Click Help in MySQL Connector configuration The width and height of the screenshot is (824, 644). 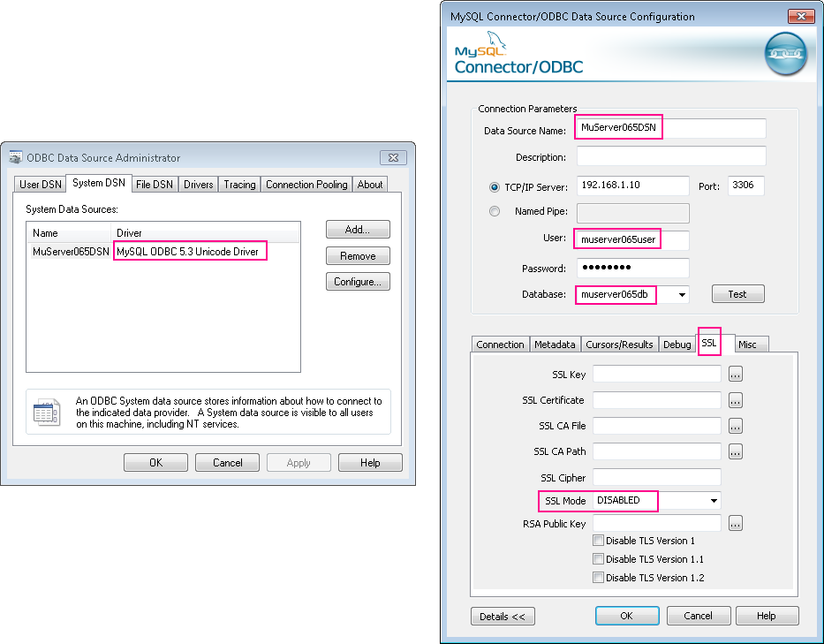(767, 616)
